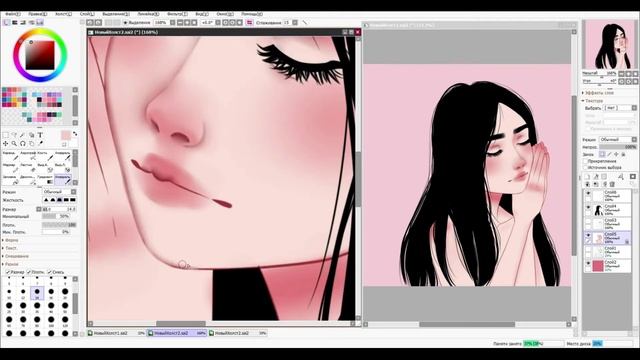Expand the Эффекты слоя section
This screenshot has height=360, width=640.
click(599, 93)
